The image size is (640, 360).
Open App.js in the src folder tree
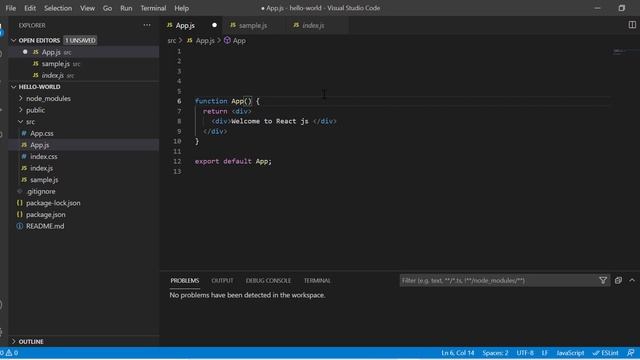click(84, 145)
